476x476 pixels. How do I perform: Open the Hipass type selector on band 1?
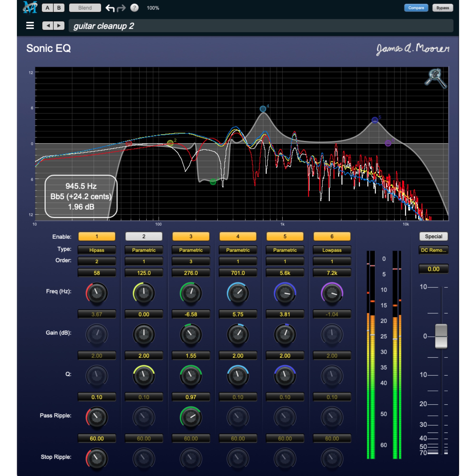(97, 250)
